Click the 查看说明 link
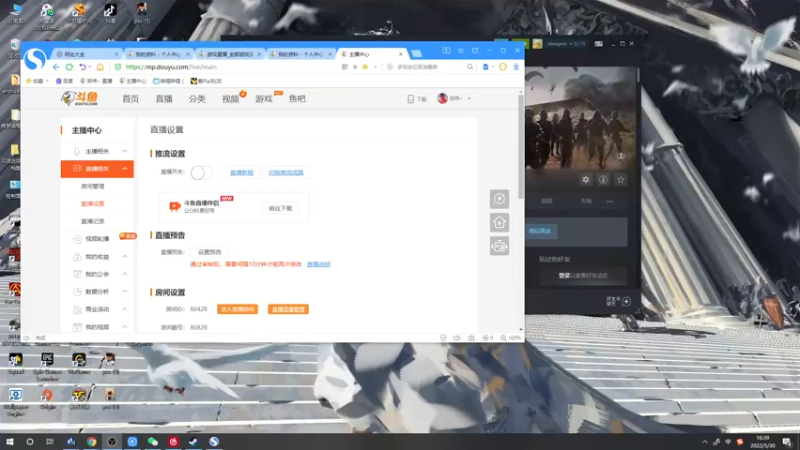 [319, 264]
